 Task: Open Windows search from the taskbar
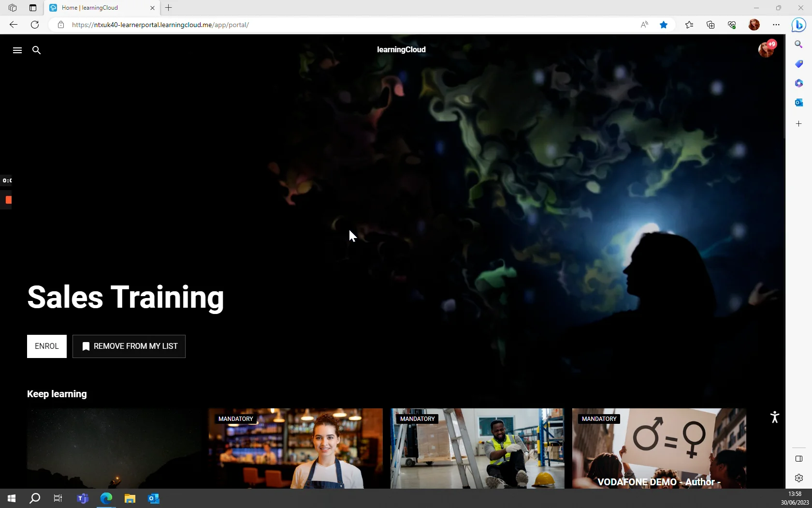click(34, 499)
